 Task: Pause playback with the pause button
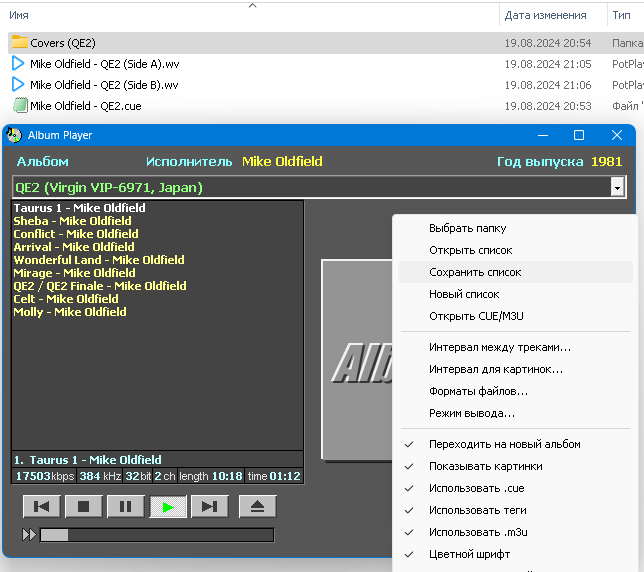[x=126, y=506]
